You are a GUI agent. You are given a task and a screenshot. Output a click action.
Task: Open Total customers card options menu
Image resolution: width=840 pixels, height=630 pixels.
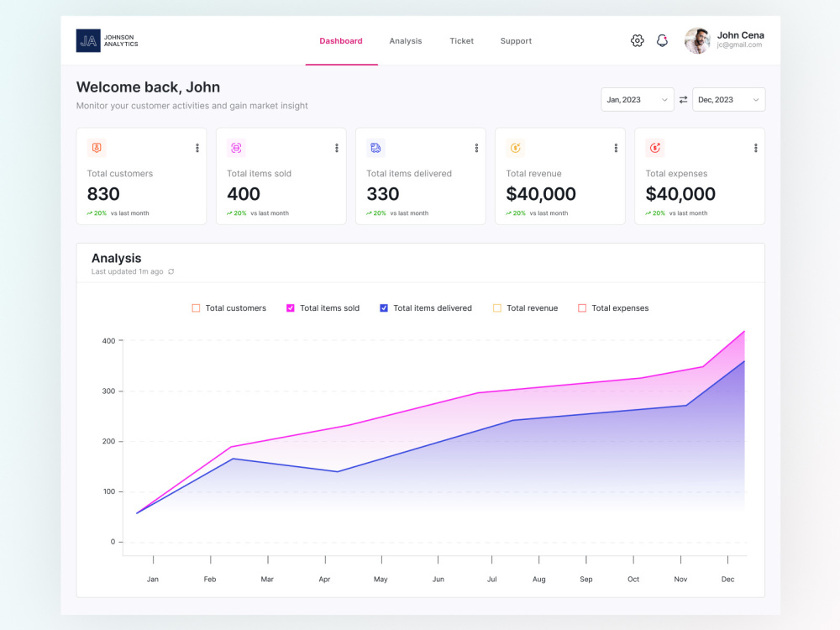pos(197,148)
